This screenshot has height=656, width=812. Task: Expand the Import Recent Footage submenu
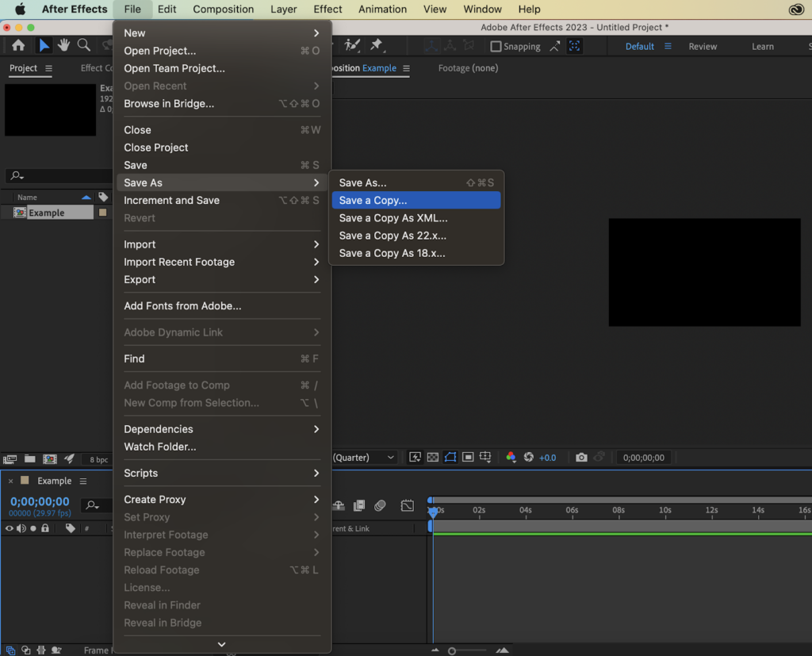222,263
